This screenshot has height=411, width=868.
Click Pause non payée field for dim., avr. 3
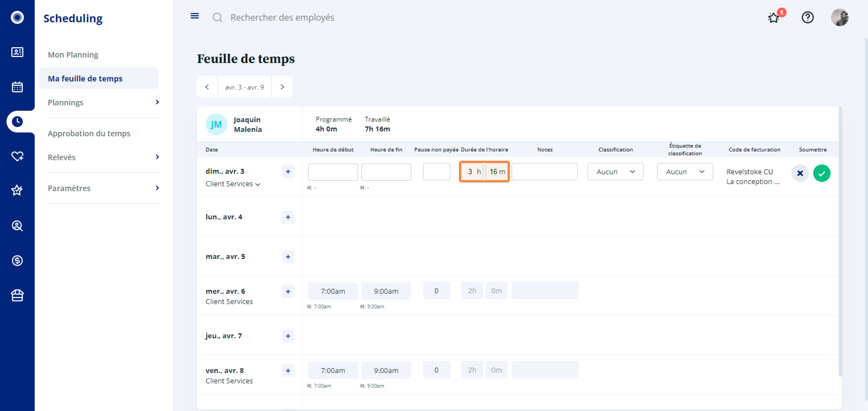tap(436, 172)
